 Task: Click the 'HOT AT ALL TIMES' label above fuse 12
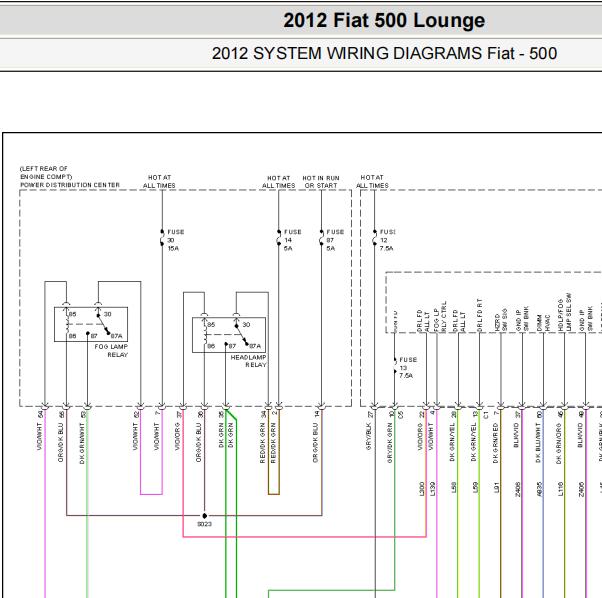(372, 182)
